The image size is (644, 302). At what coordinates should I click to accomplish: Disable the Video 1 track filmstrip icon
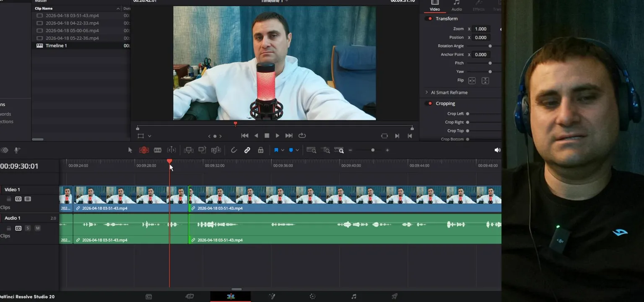click(28, 199)
